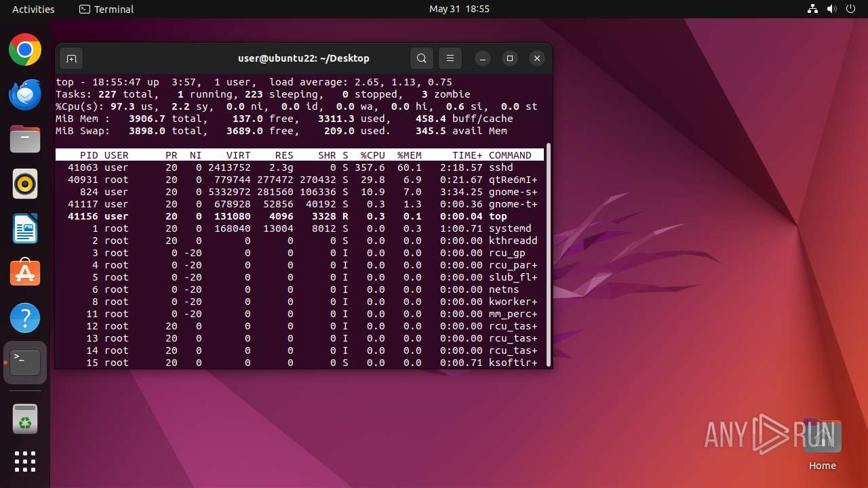Maximize the terminal window
This screenshot has height=488, width=868.
(x=510, y=58)
